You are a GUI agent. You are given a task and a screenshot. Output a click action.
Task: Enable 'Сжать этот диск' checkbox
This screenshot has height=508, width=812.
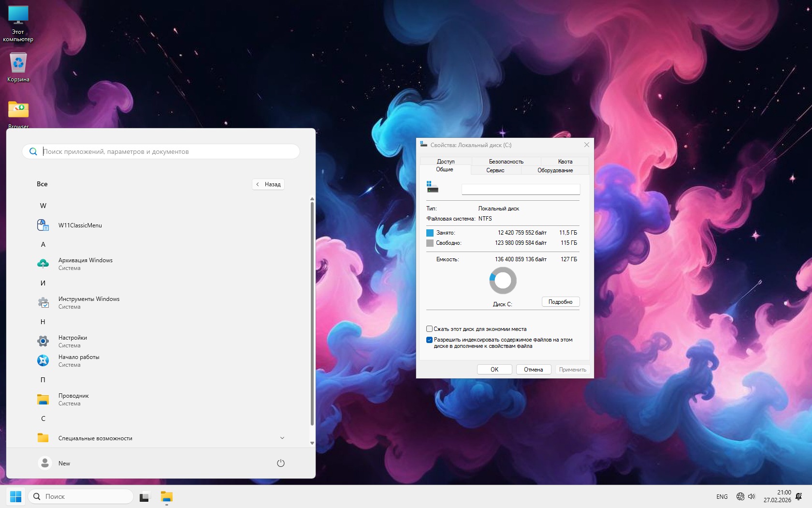tap(429, 329)
